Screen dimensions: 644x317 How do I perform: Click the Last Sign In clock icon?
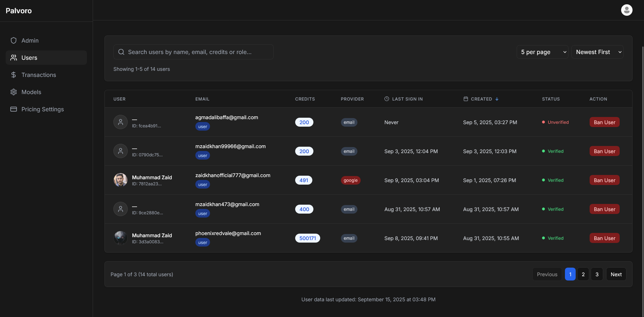tap(387, 99)
